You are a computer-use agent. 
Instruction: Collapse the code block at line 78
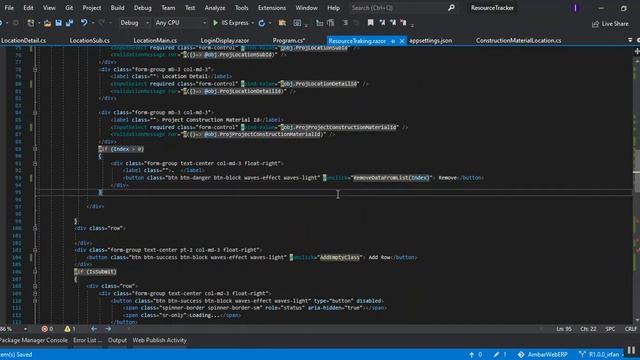point(35,69)
